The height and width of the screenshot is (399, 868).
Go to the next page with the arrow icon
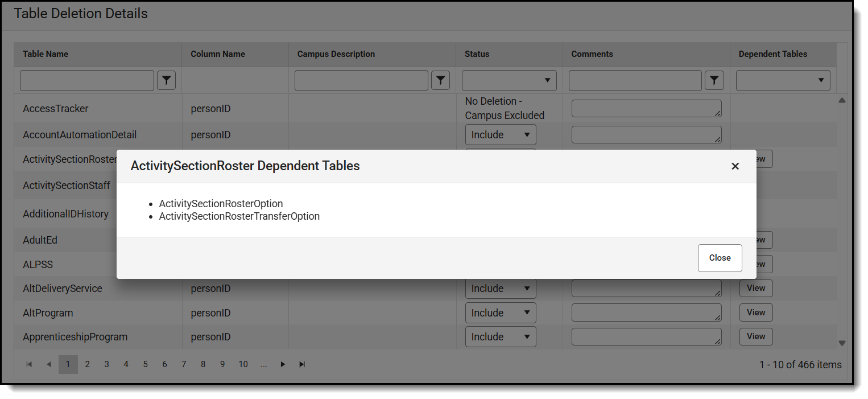click(x=283, y=364)
